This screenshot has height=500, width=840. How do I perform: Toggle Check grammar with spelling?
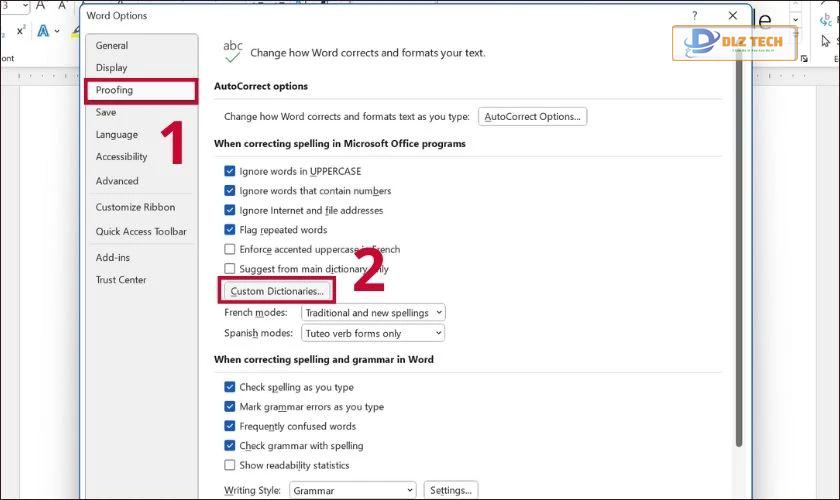click(230, 445)
